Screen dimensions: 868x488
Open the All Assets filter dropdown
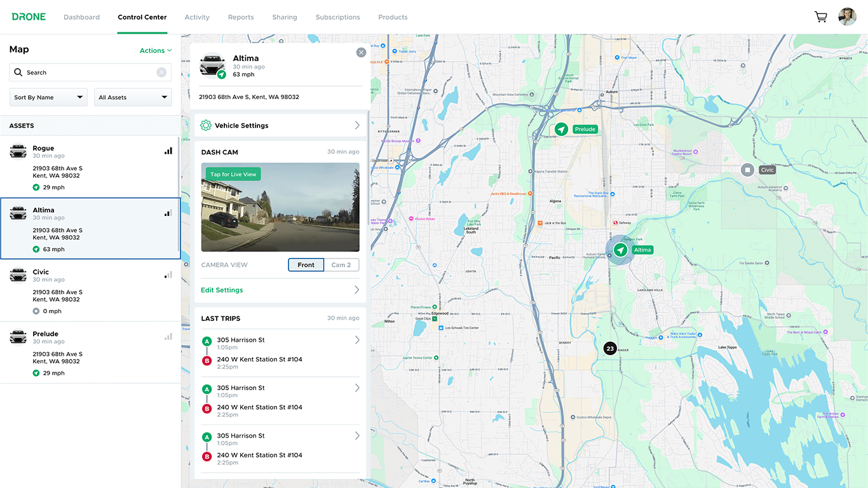pos(132,97)
